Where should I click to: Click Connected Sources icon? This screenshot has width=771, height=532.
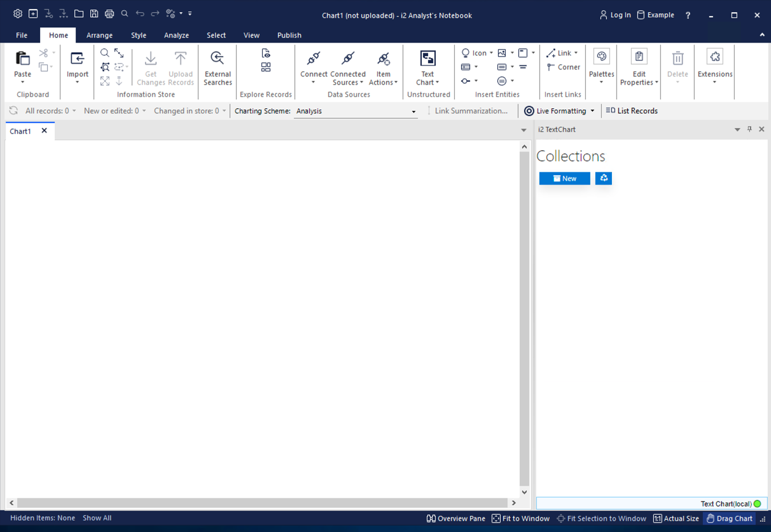pyautogui.click(x=348, y=59)
